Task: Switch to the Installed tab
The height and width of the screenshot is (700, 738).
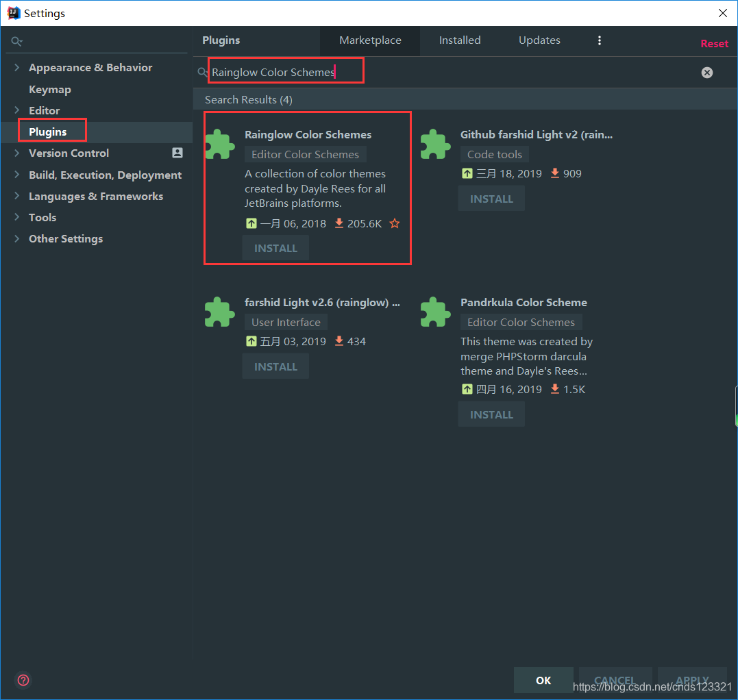Action: [x=460, y=40]
